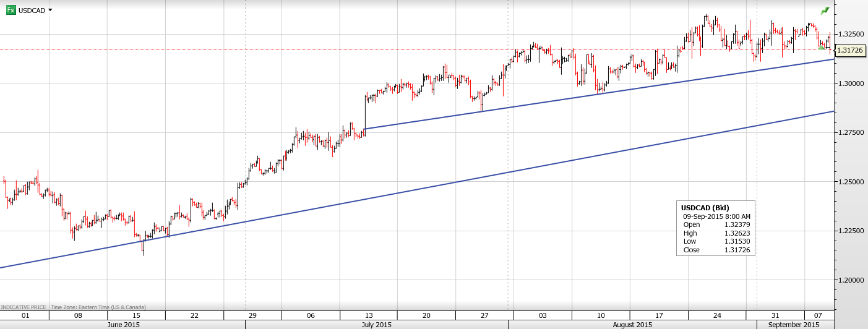Click the September 2015 month label

(793, 325)
